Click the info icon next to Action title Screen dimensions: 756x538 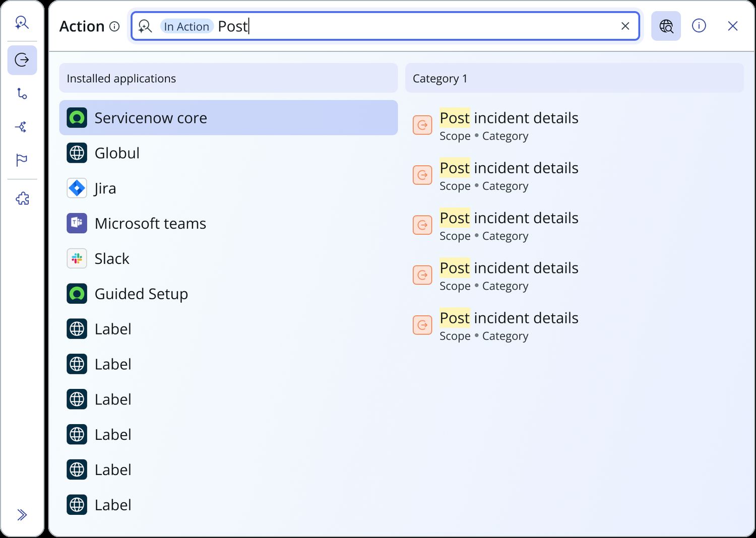(115, 26)
